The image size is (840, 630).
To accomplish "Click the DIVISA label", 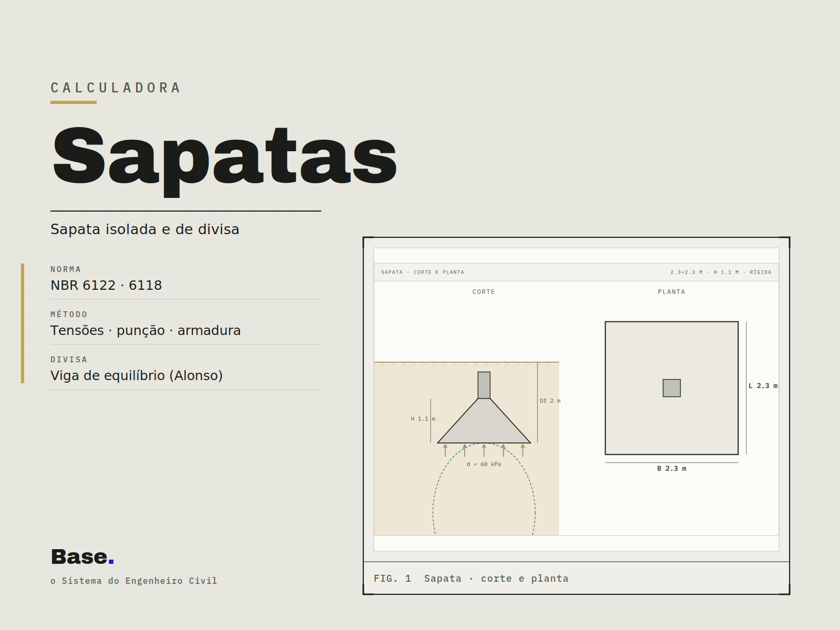I will tap(69, 360).
